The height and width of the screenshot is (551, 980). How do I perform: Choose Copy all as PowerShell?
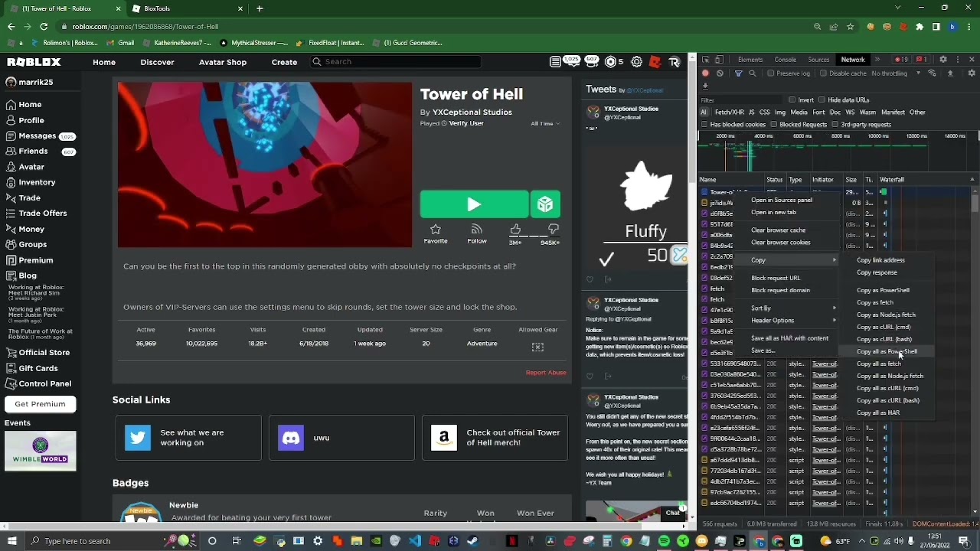pos(887,352)
